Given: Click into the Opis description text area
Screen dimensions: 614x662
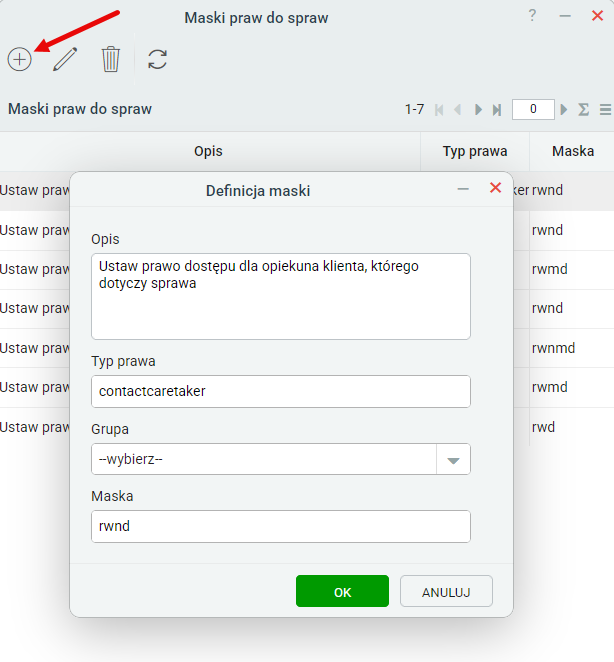Looking at the screenshot, I should 281,296.
